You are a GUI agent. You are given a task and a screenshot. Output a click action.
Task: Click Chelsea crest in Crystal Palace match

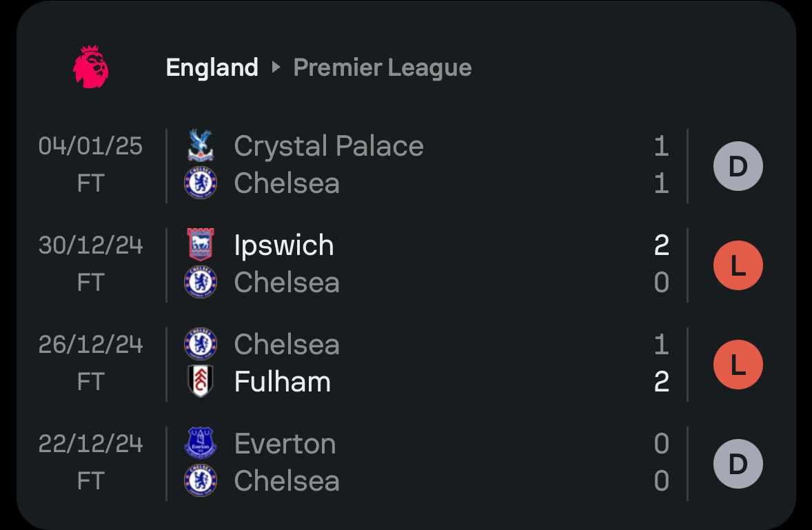[x=201, y=183]
